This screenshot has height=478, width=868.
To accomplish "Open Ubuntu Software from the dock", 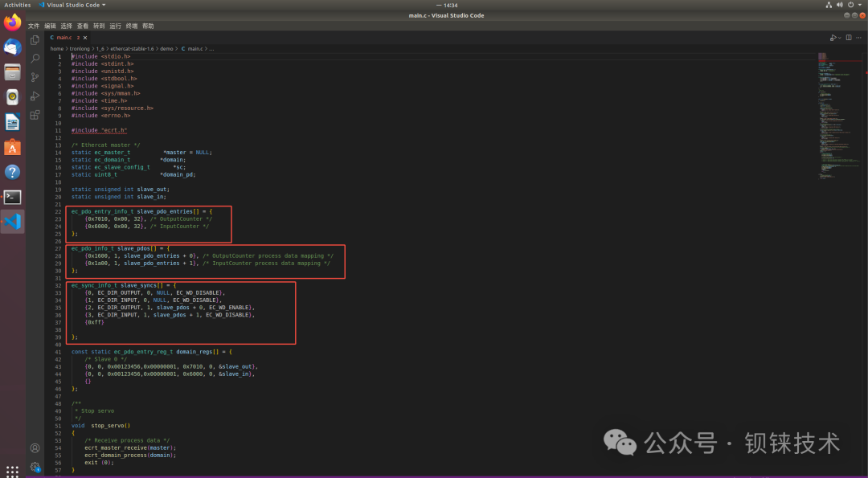I will click(12, 147).
